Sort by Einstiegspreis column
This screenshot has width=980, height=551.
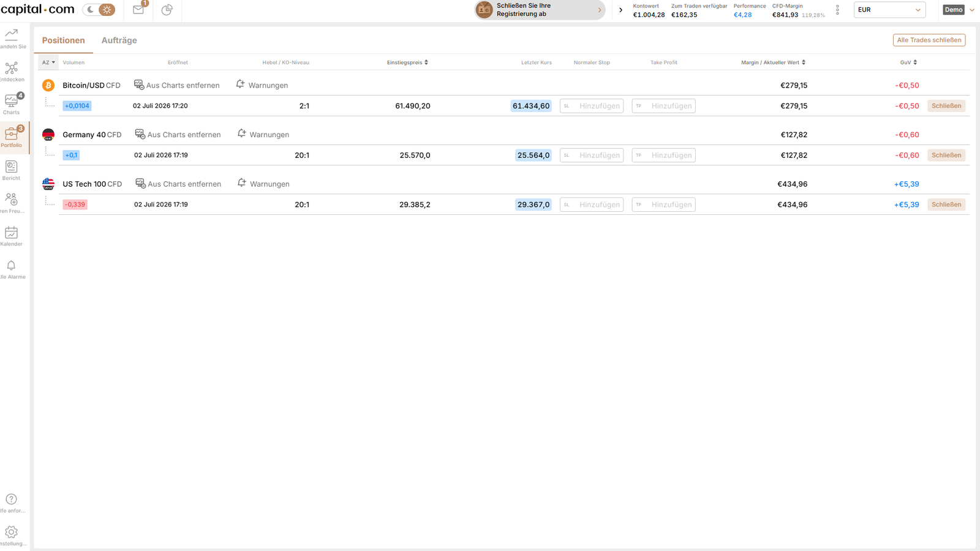[x=407, y=62]
